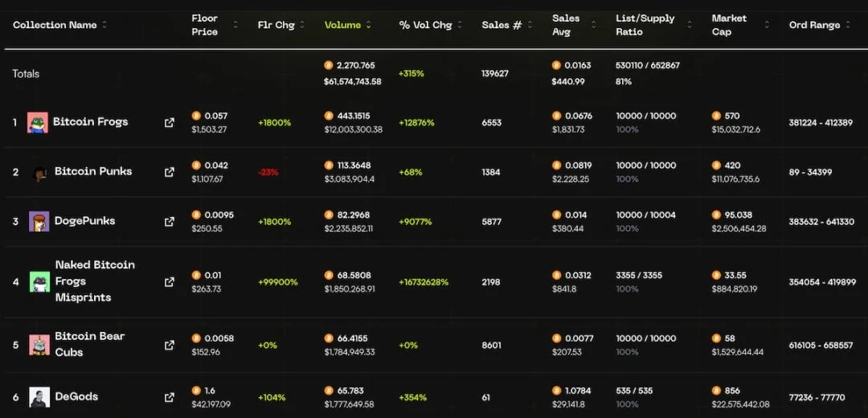Open Bitcoin Punks external link icon

click(x=169, y=172)
